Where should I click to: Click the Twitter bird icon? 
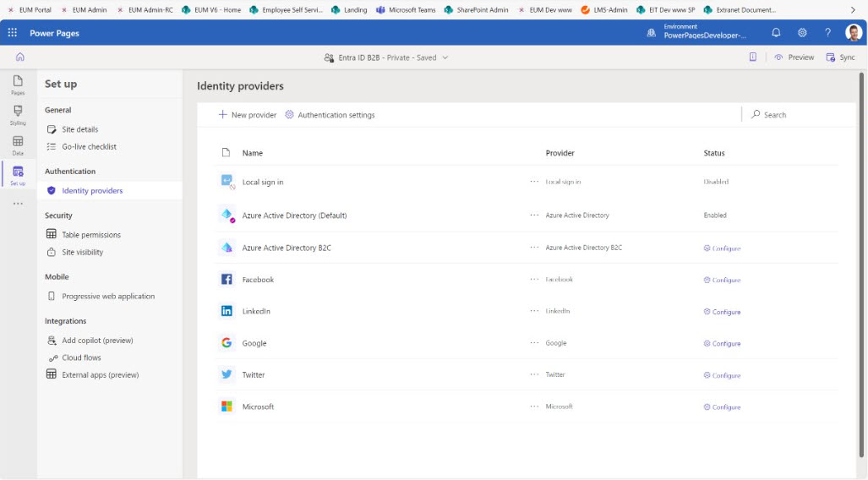227,375
